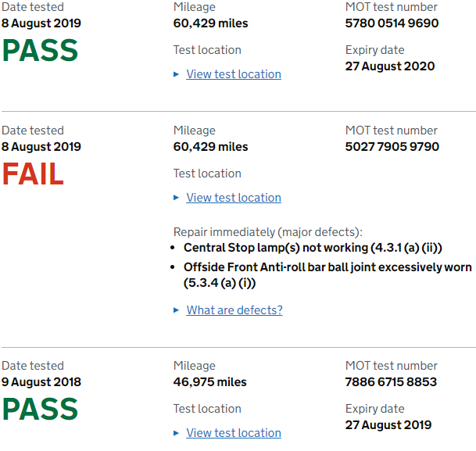
Task: Click the Central Stop lamp defect entry
Action: (x=313, y=248)
